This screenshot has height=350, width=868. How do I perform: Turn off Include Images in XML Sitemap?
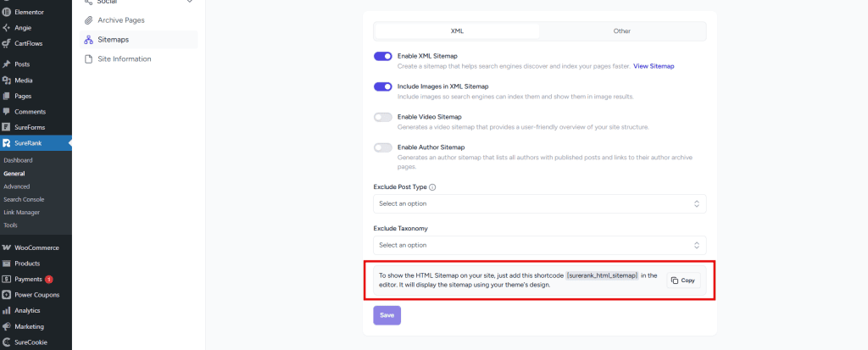click(383, 86)
